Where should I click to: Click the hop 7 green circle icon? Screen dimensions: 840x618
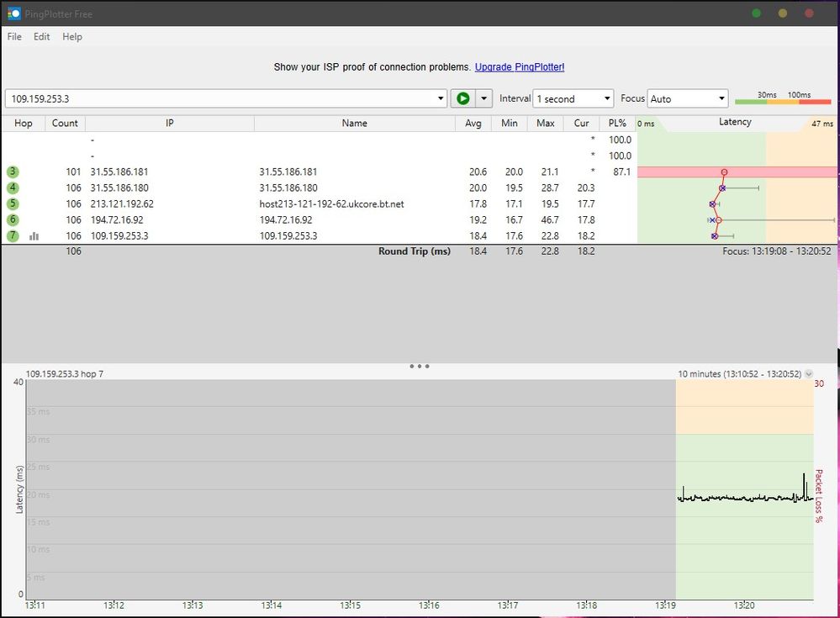tap(13, 235)
